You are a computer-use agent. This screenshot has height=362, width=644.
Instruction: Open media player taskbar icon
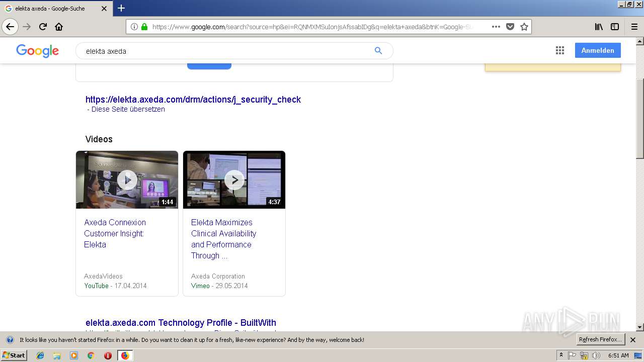74,355
